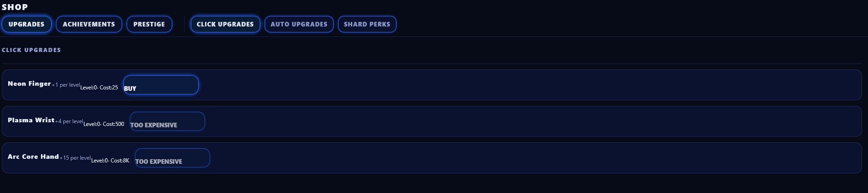Open the Upgrades tab

point(26,24)
